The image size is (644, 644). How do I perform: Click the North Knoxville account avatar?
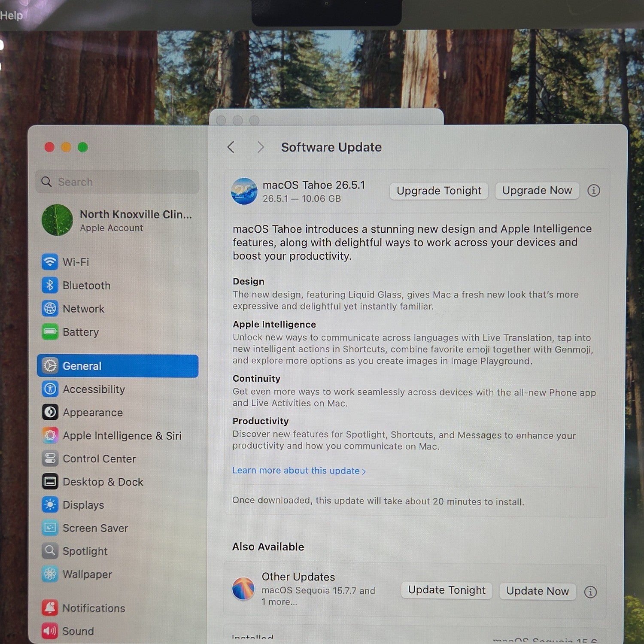[x=57, y=220]
